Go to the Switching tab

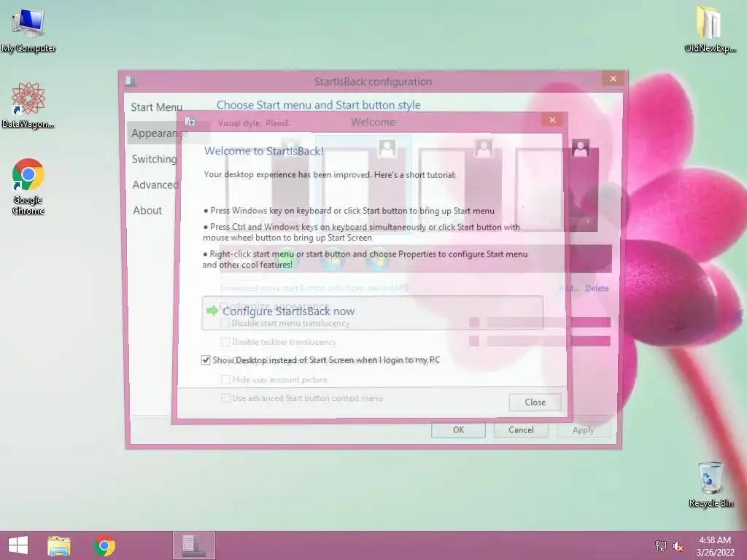(x=153, y=159)
